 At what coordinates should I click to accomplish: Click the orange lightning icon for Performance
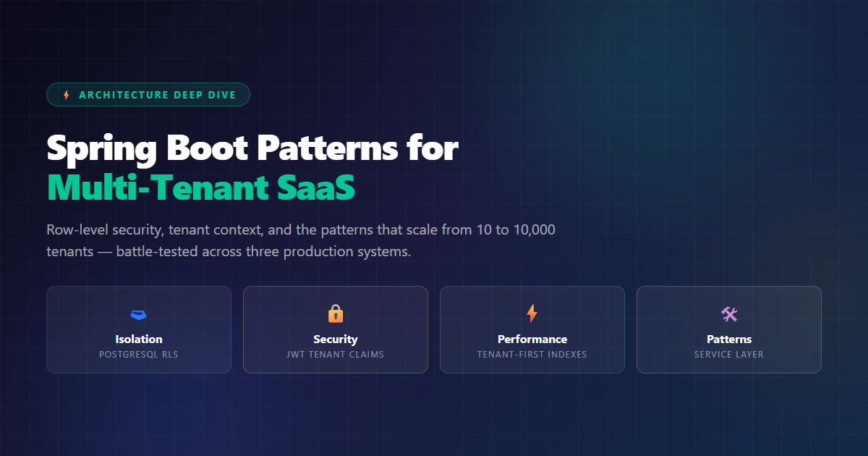coord(532,313)
